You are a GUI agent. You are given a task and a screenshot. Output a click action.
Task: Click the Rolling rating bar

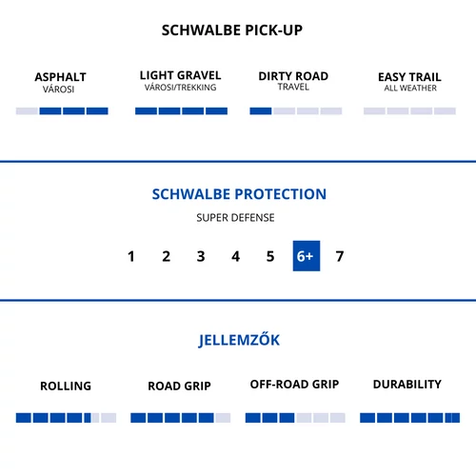pos(66,418)
